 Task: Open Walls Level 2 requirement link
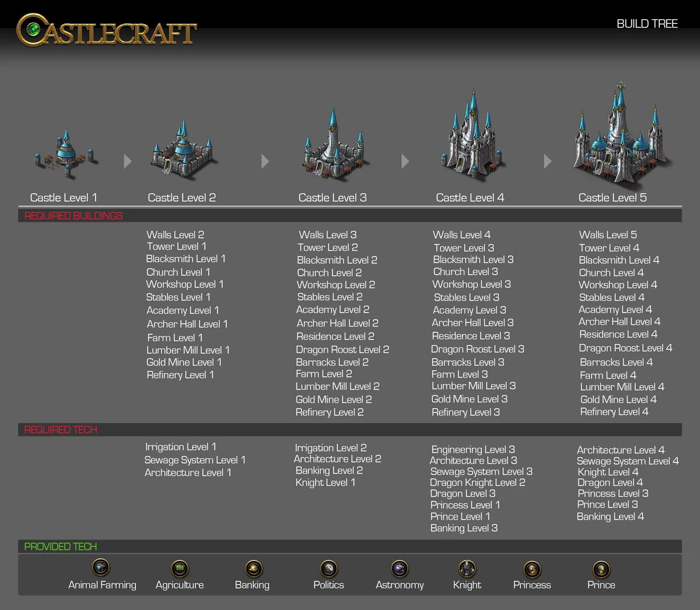pyautogui.click(x=175, y=234)
